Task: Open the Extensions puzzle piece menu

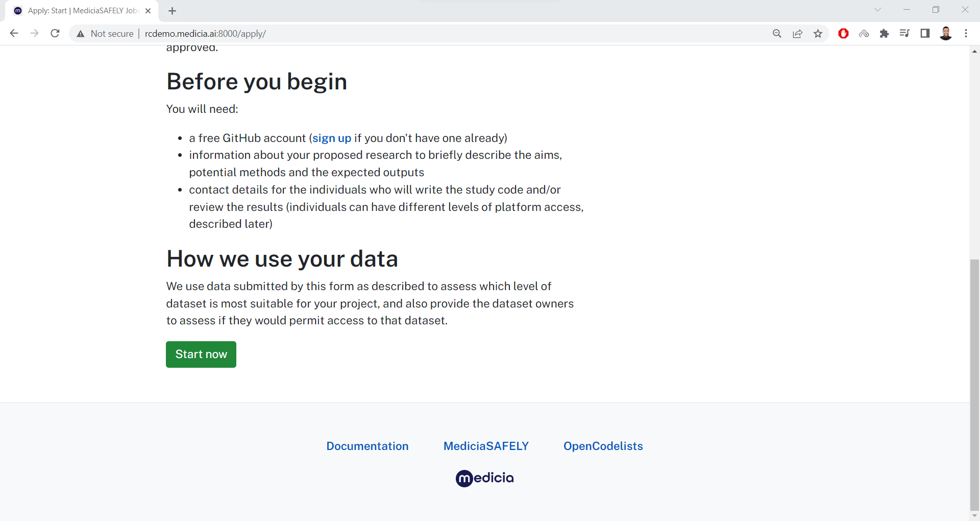Action: click(x=884, y=34)
